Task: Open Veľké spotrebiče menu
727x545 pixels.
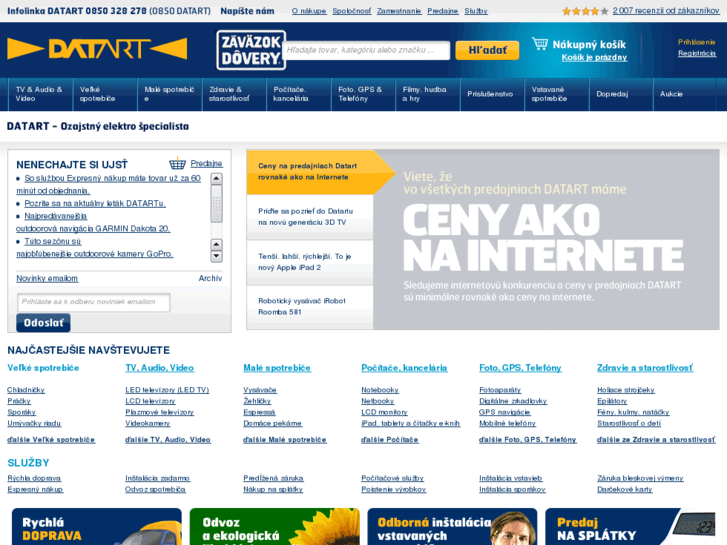Action: coord(105,94)
